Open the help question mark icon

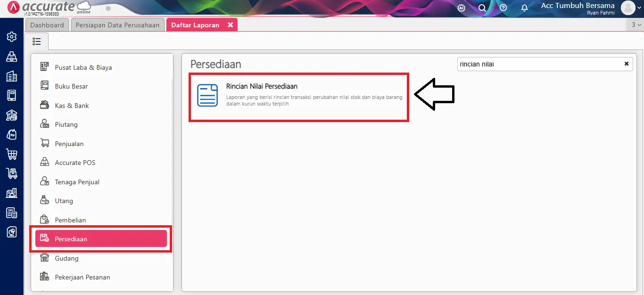tap(503, 8)
